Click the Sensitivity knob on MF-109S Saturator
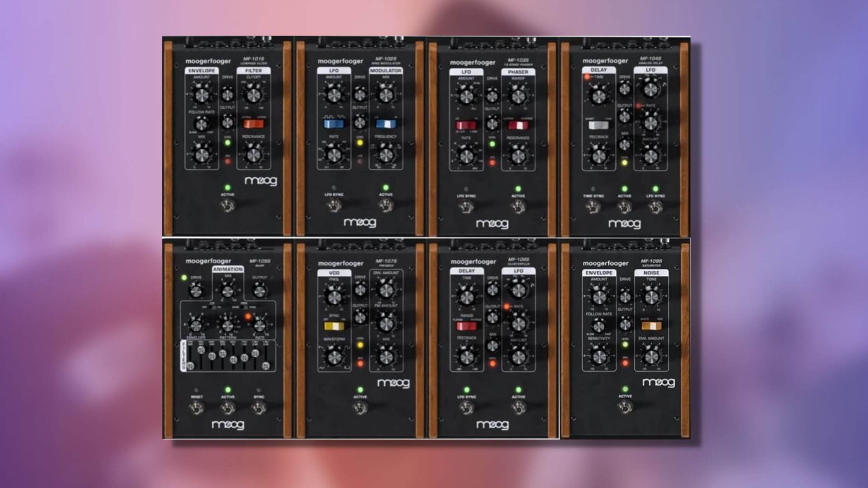 point(599,357)
